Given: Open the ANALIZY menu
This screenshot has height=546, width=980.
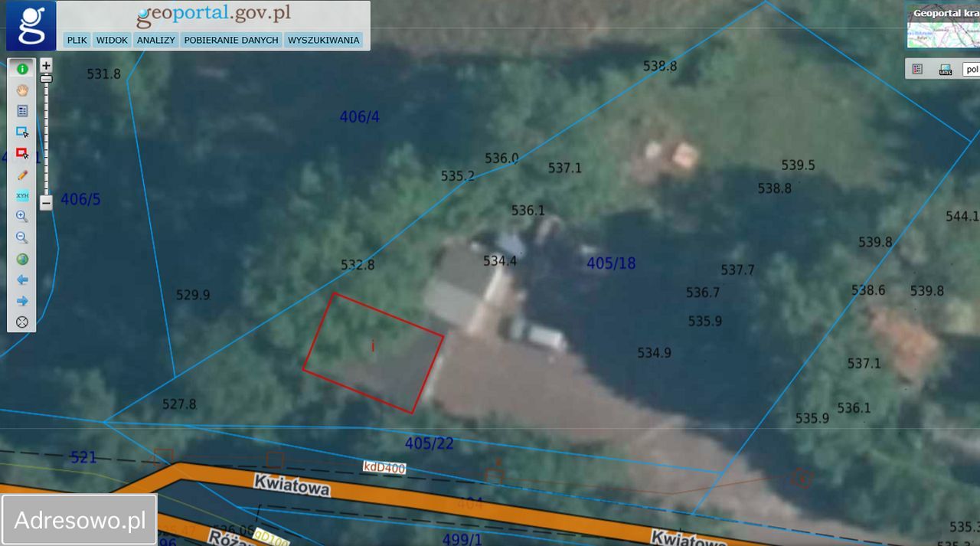Looking at the screenshot, I should (x=155, y=40).
